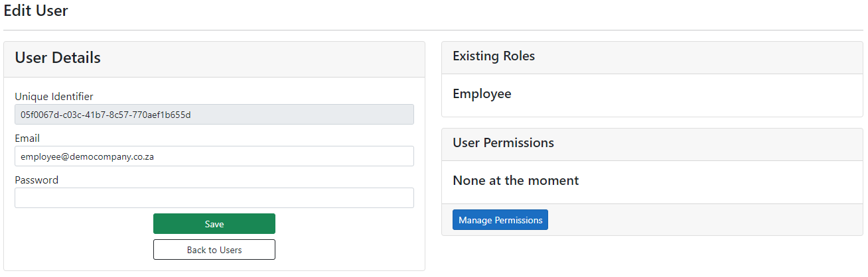868x277 pixels.
Task: Click the Edit User page title
Action: pyautogui.click(x=36, y=11)
